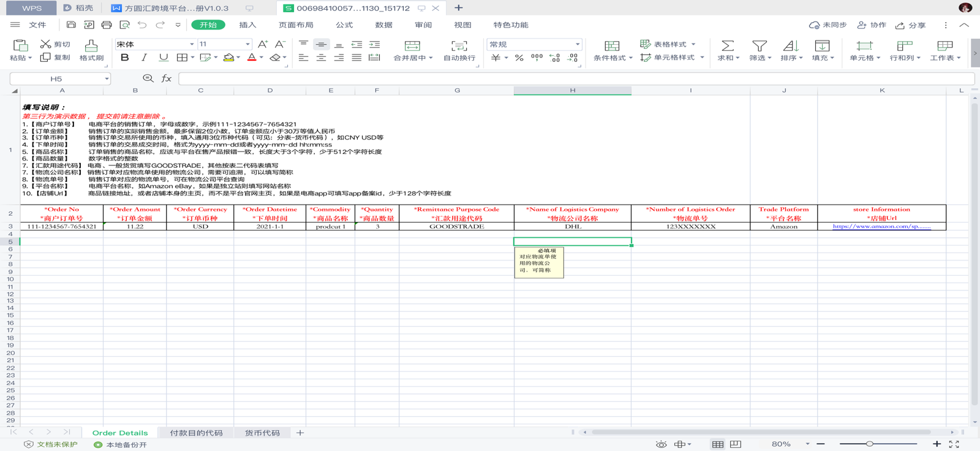980x451 pixels.
Task: Click the AutoSum (求和) sigma icon
Action: 727,46
